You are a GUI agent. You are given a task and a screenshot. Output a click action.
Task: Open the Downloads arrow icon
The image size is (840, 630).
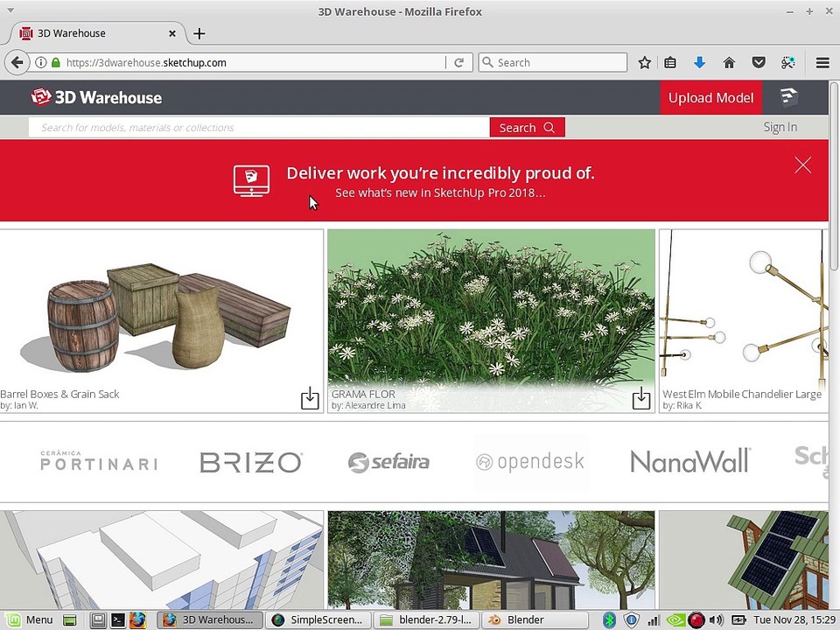tap(700, 63)
